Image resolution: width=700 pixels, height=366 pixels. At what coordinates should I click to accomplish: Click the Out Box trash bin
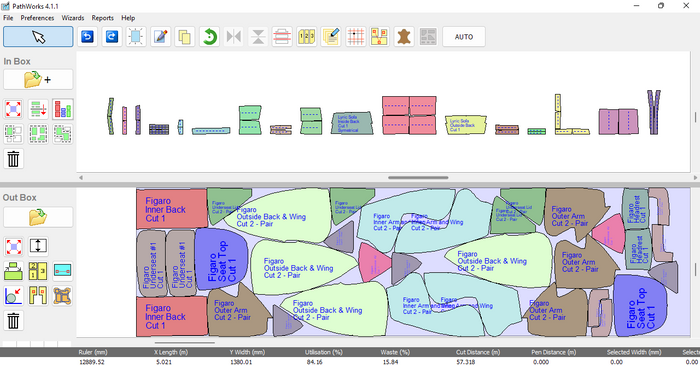point(13,320)
